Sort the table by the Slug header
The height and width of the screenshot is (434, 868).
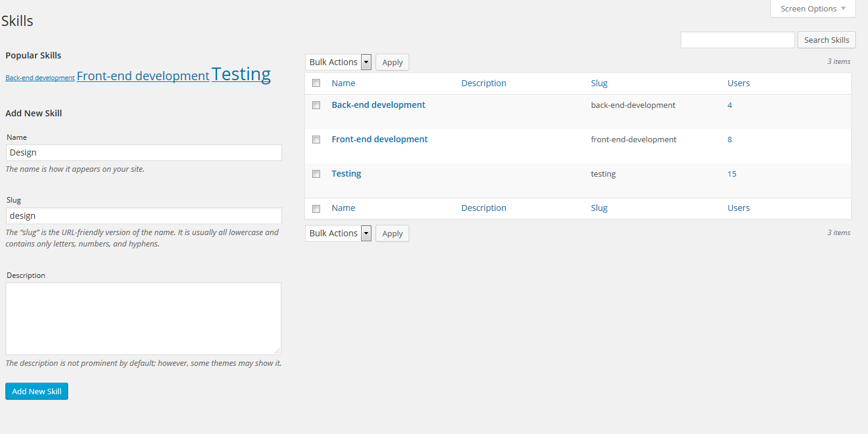[x=599, y=83]
